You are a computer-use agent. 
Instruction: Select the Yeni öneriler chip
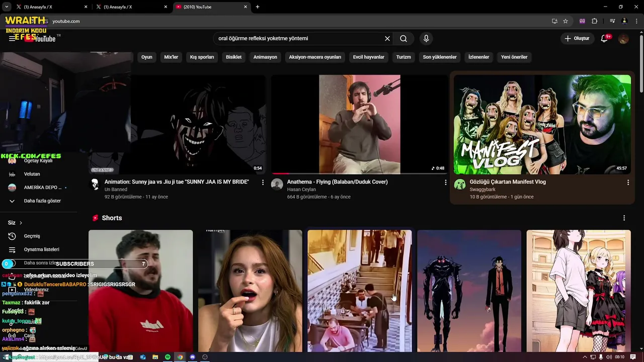(x=514, y=57)
